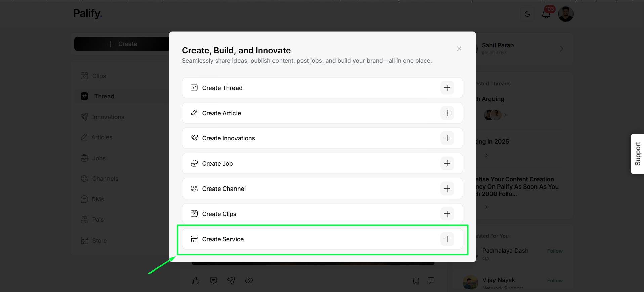Open Padmalaya Dash profile

pos(505,251)
